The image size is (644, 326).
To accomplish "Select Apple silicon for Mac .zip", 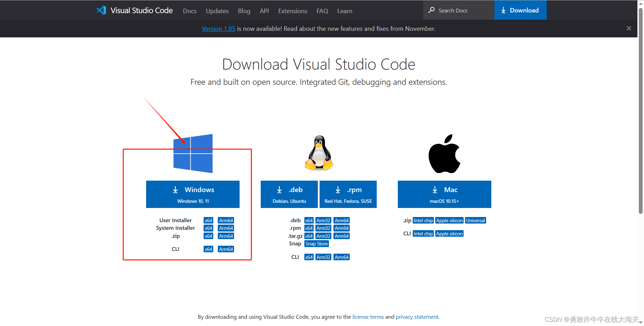I will [449, 220].
